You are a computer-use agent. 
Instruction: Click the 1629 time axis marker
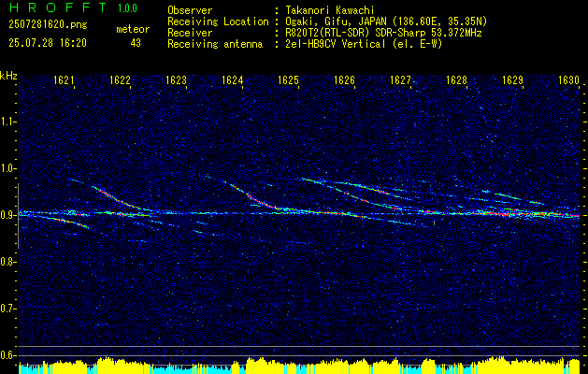click(512, 80)
